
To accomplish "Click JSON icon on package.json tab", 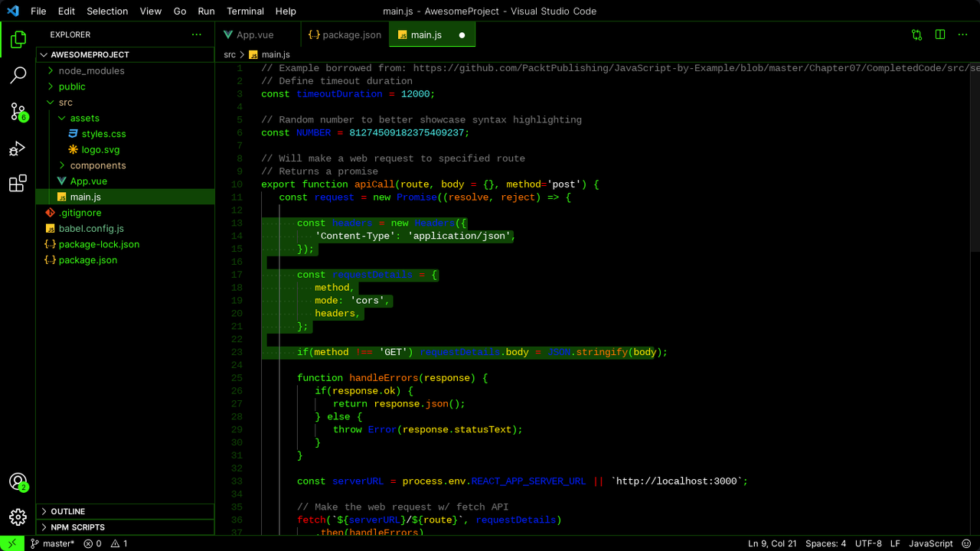I will 314,35.
